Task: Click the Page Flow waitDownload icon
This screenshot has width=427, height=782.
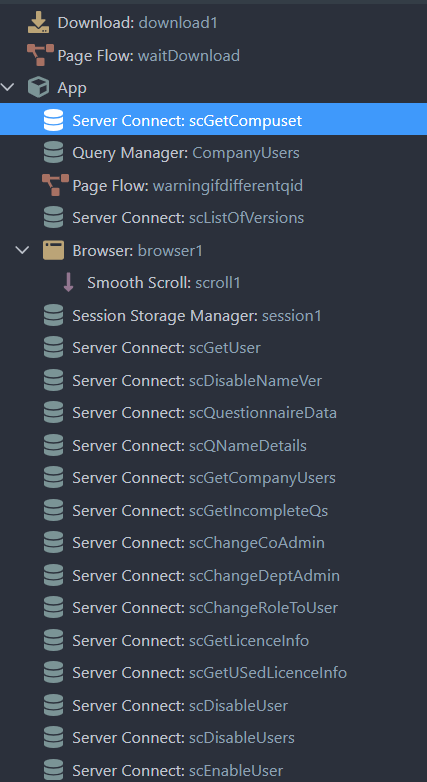Action: [x=40, y=55]
